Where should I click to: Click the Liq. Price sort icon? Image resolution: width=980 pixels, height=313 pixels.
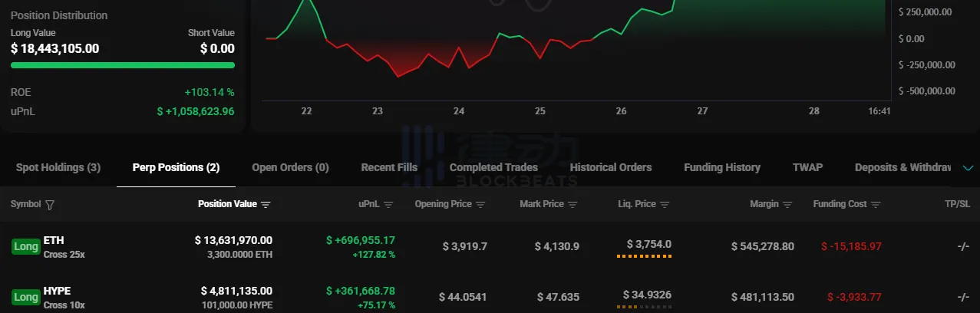click(x=665, y=205)
